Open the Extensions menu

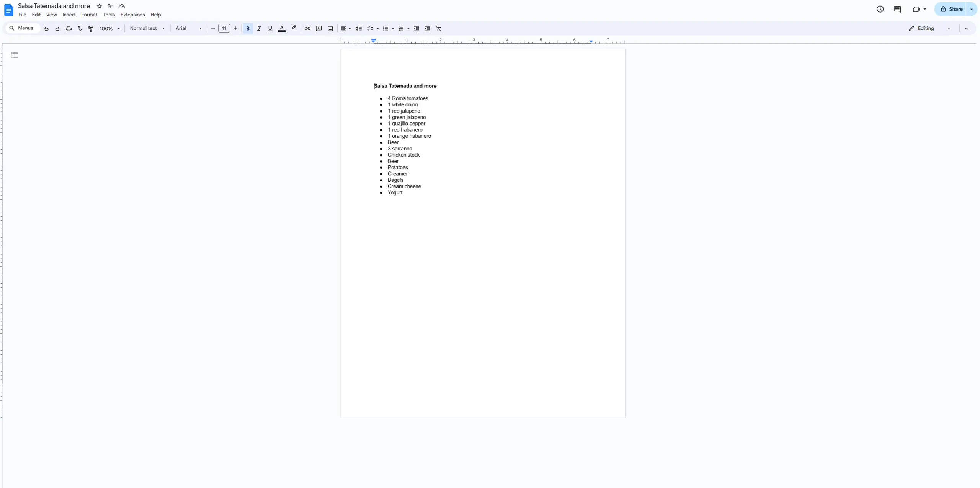132,15
